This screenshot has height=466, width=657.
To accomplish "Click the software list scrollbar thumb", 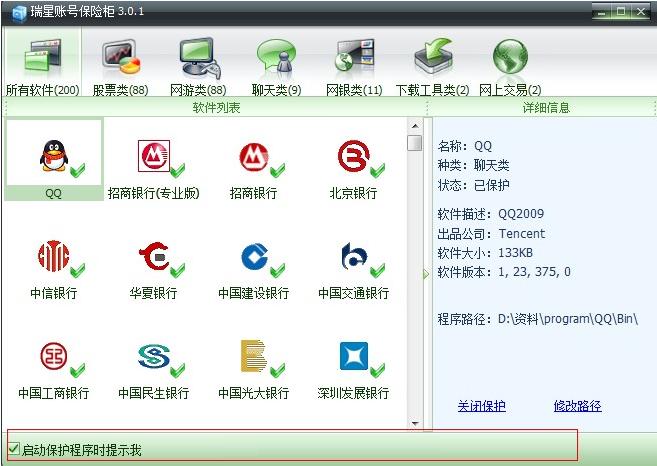I will tap(415, 142).
